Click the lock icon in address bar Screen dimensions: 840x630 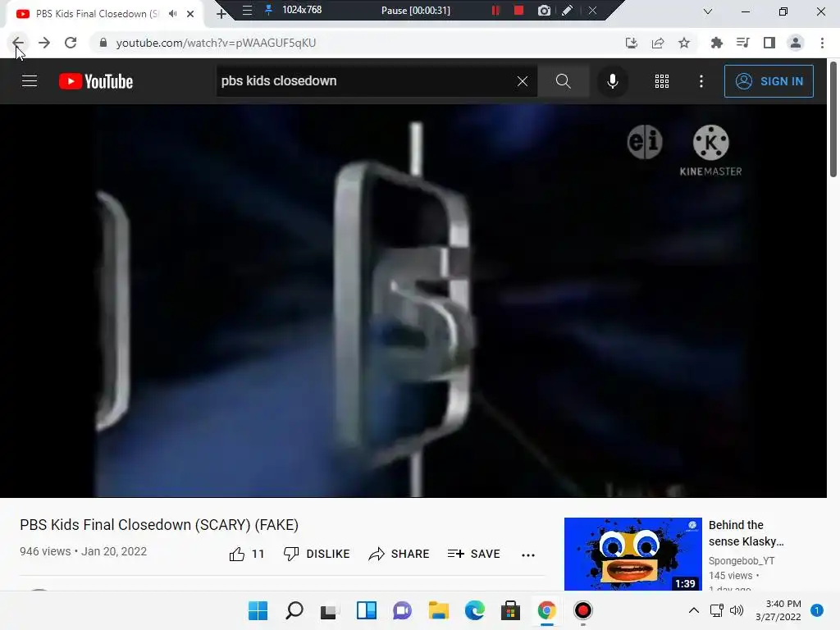[103, 43]
